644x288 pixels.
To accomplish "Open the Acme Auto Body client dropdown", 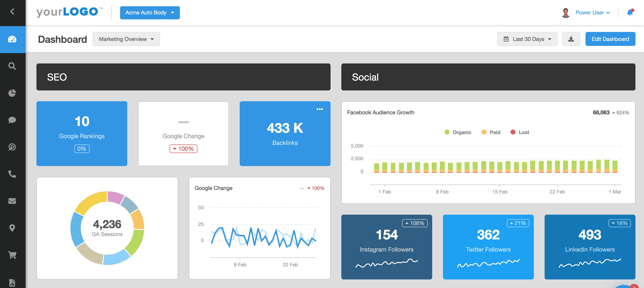I will point(150,13).
